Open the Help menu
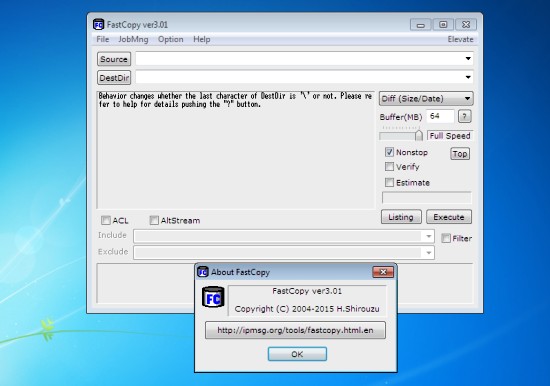Screen dimensions: 550x386 pyautogui.click(x=202, y=39)
